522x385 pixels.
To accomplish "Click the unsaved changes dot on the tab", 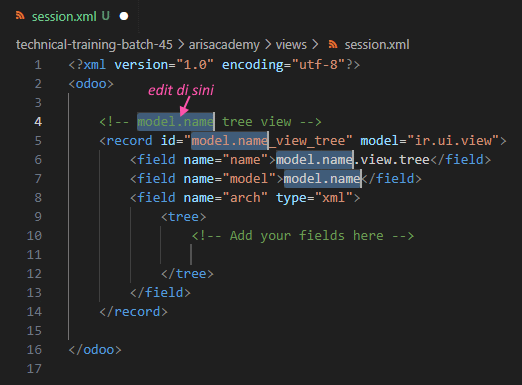I will pyautogui.click(x=124, y=16).
